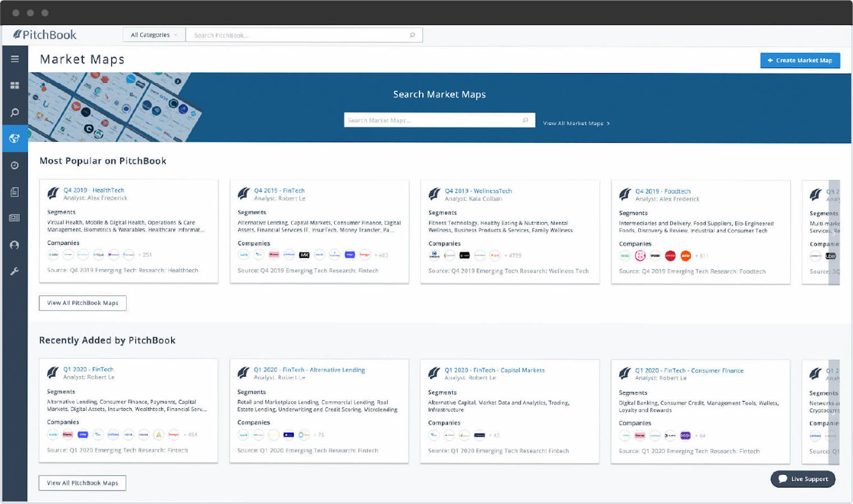Open the All Categories dropdown
The image size is (853, 504).
point(154,35)
